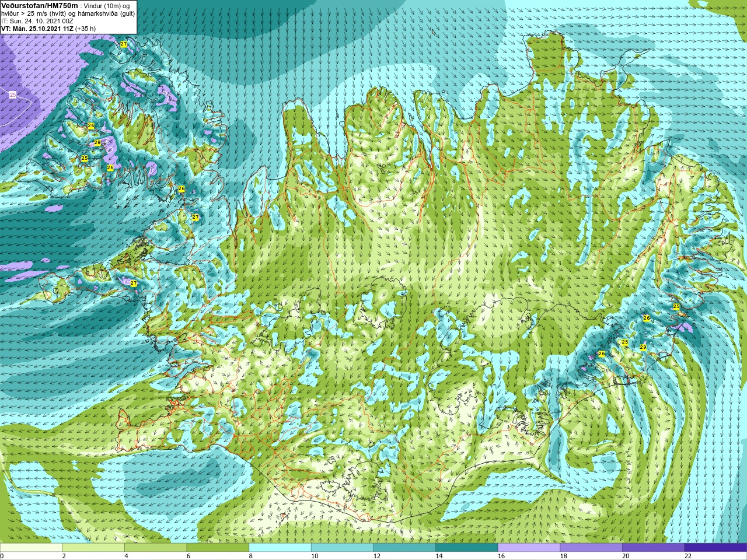Select the dark teal 14–16 m/s legend swatch
This screenshot has width=747, height=560.
tap(467, 548)
